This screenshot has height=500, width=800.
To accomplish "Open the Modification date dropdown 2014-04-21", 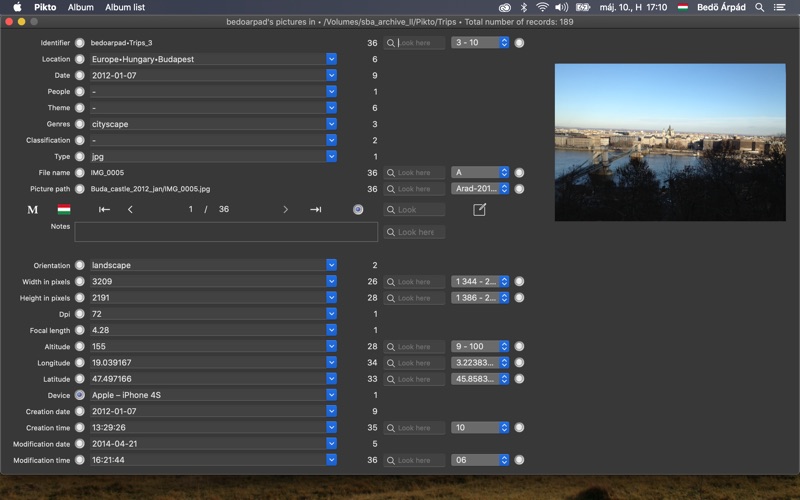I will pyautogui.click(x=331, y=443).
